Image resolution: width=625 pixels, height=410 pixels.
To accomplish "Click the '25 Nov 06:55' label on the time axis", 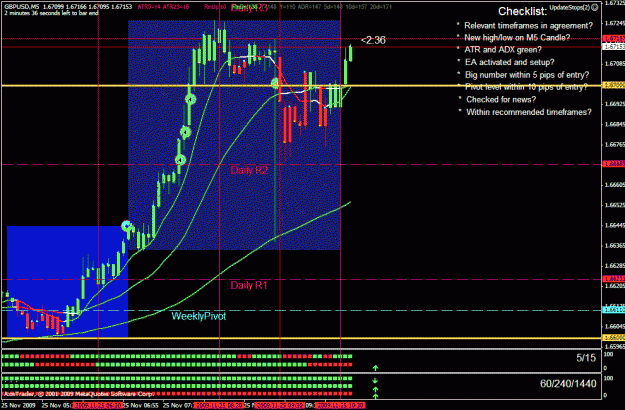I will coord(140,406).
